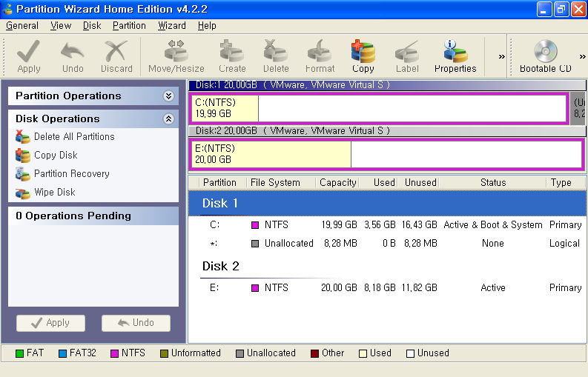Click the Wipe Disk sidebar icon
This screenshot has height=377, width=588.
point(22,193)
